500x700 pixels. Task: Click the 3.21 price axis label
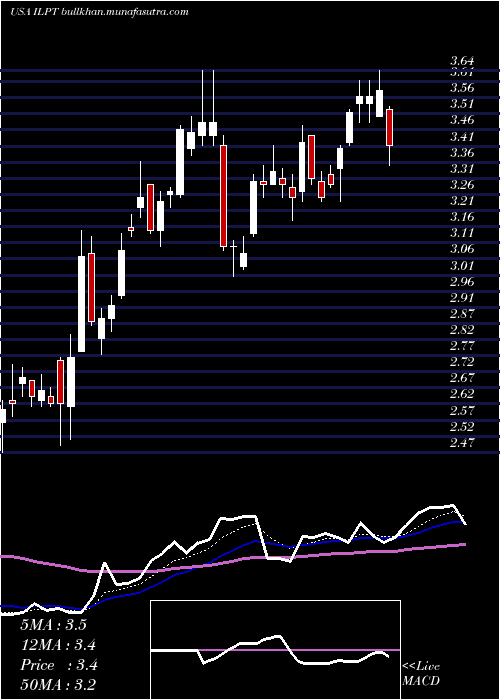(x=462, y=200)
